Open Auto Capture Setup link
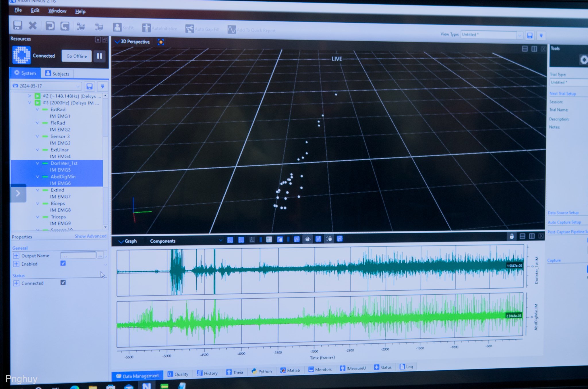Image resolution: width=588 pixels, height=389 pixels. (564, 222)
